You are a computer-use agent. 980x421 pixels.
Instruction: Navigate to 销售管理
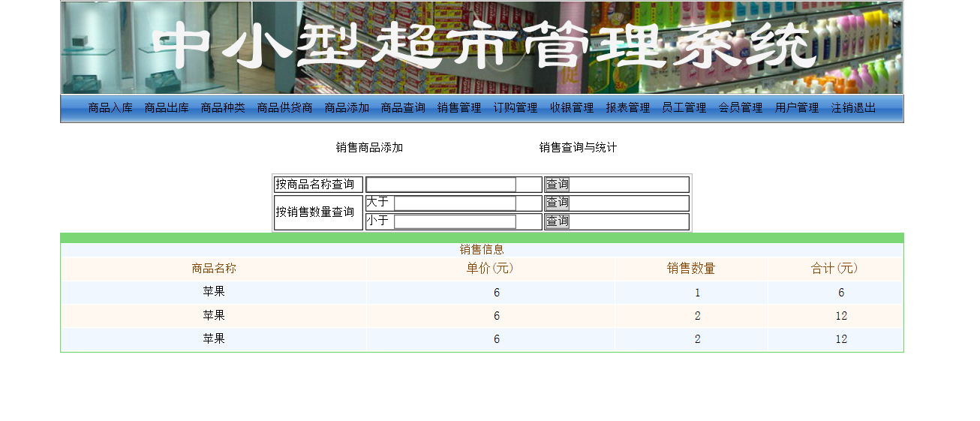459,108
